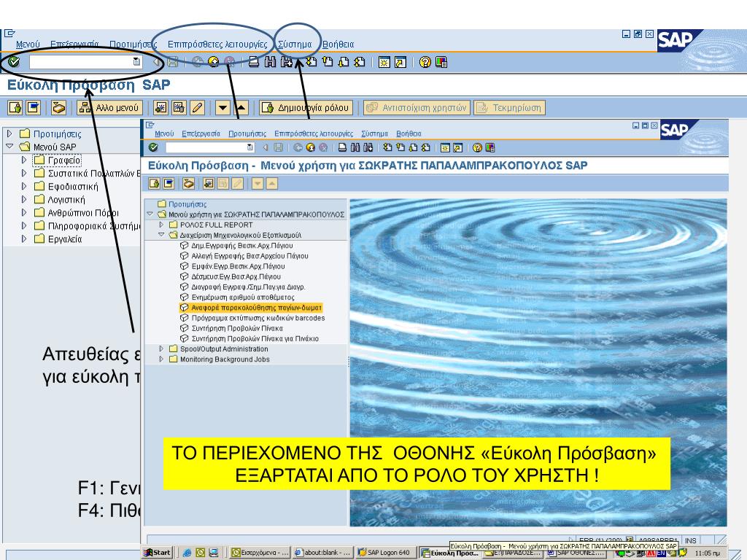
Task: Click the Αντιστοίχιση χρηστών button
Action: click(x=417, y=108)
